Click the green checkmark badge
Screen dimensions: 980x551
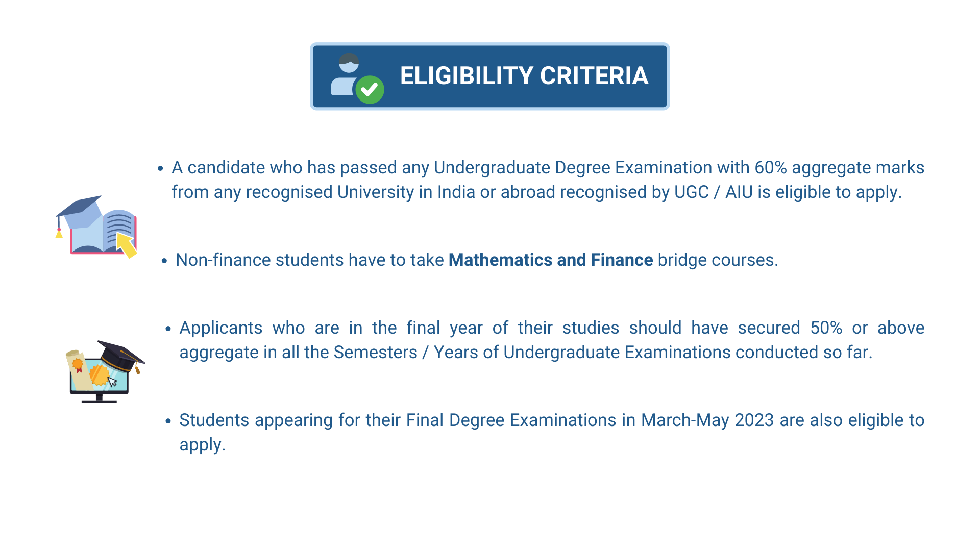tap(370, 90)
